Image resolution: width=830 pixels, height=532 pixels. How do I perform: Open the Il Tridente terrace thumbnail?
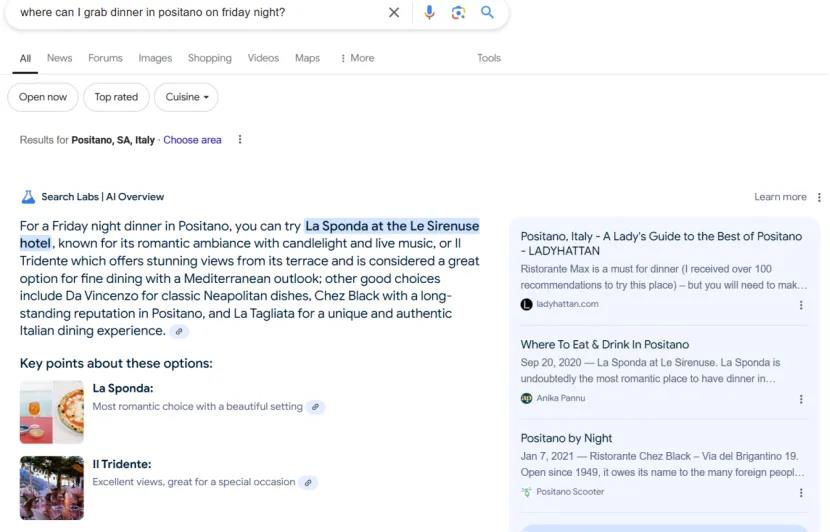(x=52, y=488)
